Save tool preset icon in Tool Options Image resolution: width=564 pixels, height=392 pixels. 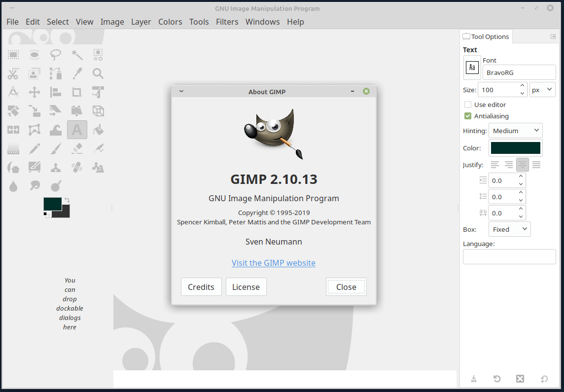pos(474,379)
